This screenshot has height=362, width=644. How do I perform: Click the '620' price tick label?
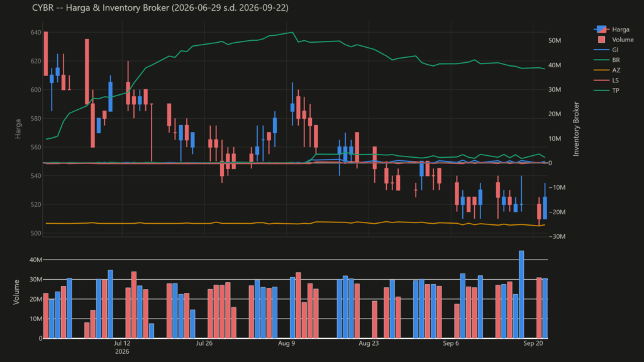click(36, 61)
